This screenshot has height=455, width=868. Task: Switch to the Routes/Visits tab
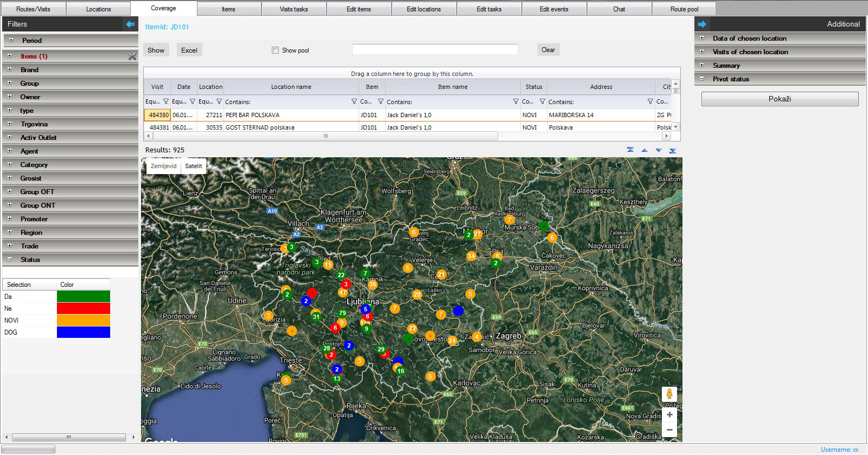click(x=33, y=9)
